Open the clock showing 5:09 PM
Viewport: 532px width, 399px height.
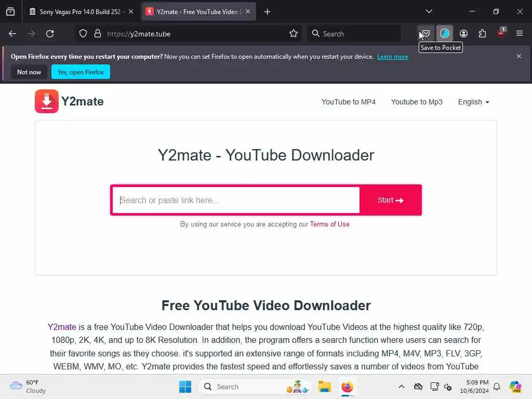coord(474,387)
